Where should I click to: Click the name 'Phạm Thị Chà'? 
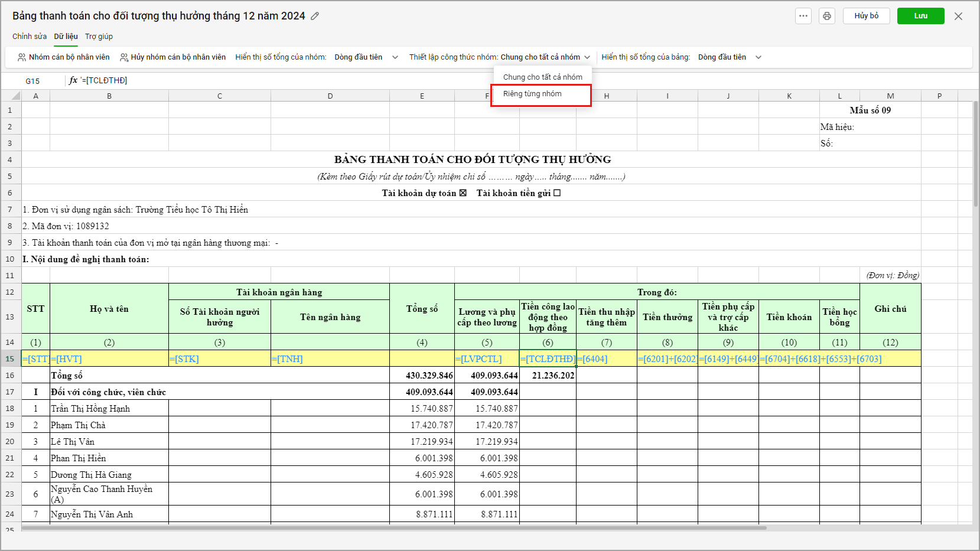(x=78, y=425)
